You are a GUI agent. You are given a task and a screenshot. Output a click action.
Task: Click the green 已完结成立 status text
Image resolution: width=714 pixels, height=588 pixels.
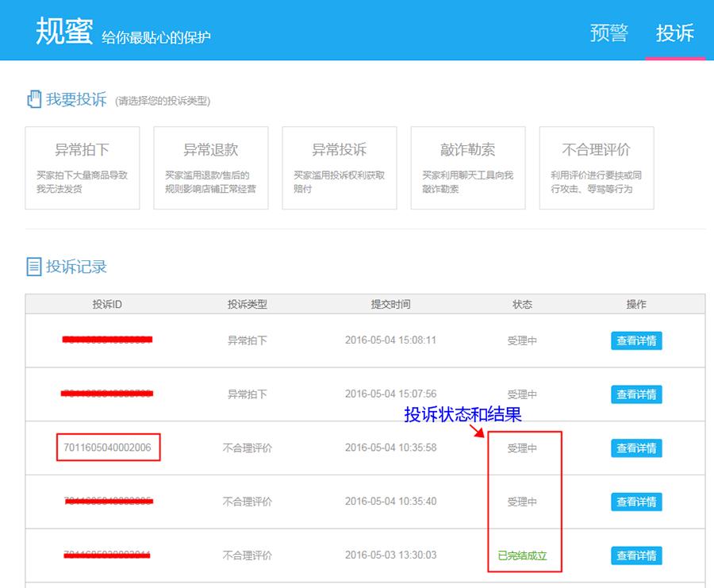point(522,555)
